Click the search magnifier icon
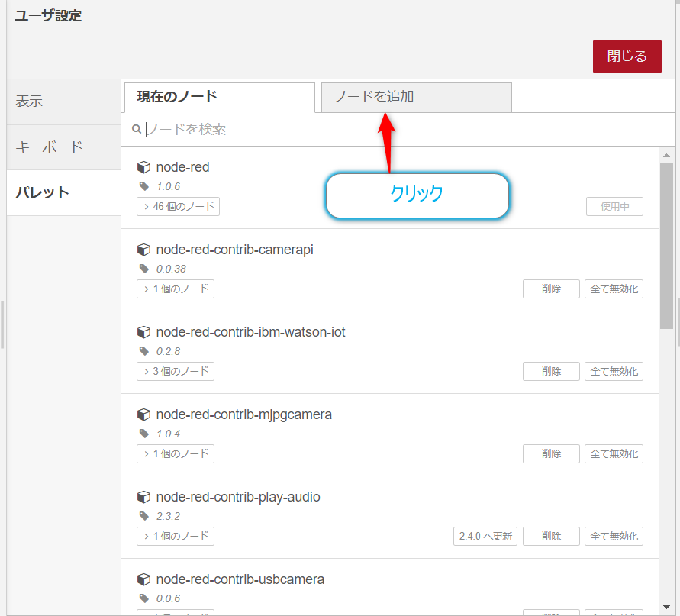This screenshot has height=616, width=680. (137, 129)
